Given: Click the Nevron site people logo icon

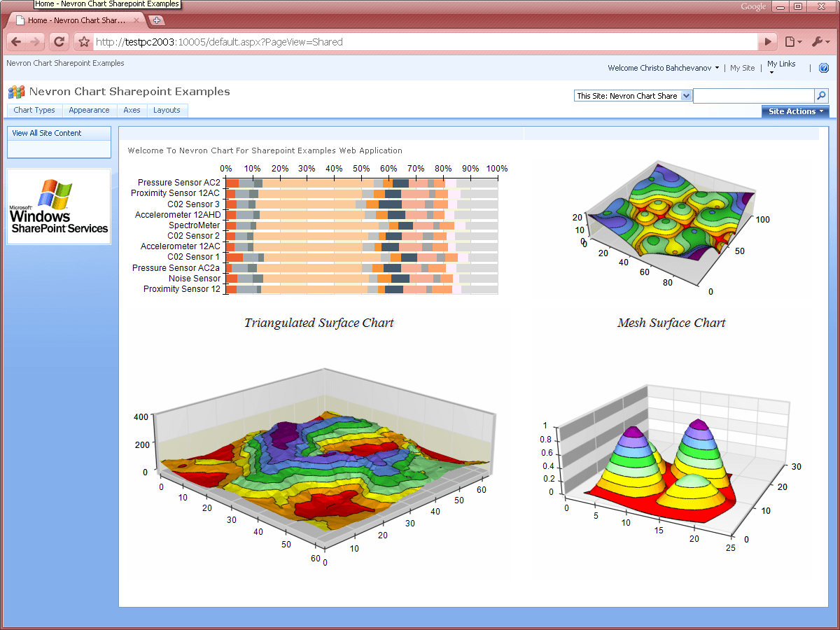Looking at the screenshot, I should click(x=16, y=92).
